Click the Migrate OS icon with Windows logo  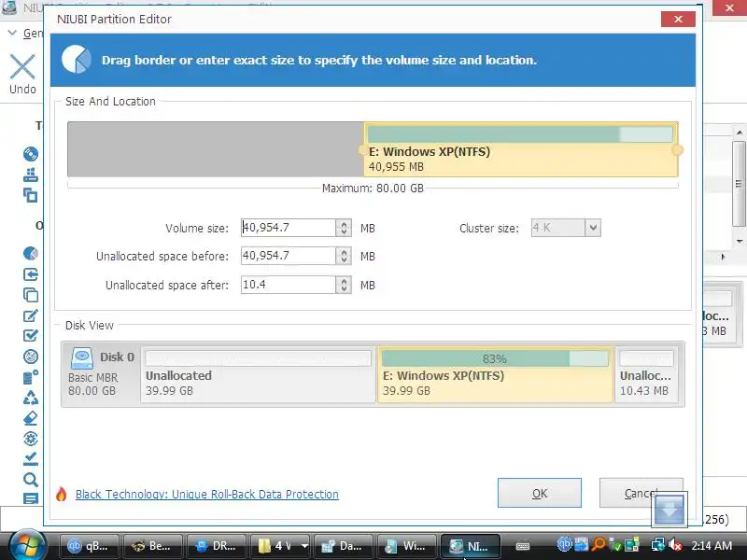tap(31, 175)
